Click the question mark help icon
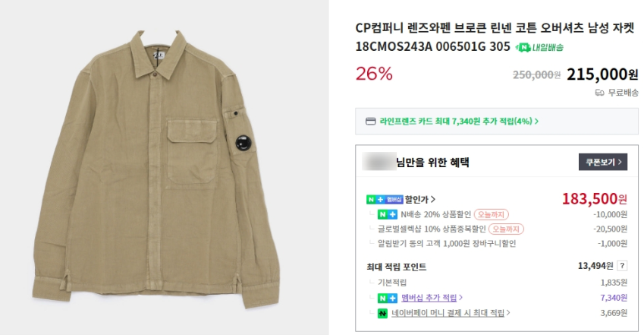Viewport: 644px width, 335px height. point(624,266)
